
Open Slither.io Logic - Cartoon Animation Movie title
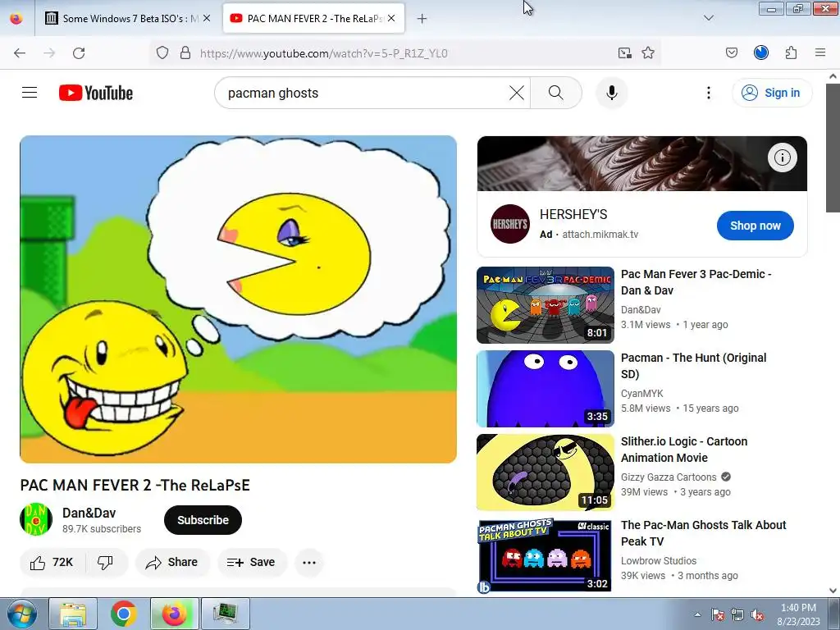(684, 449)
